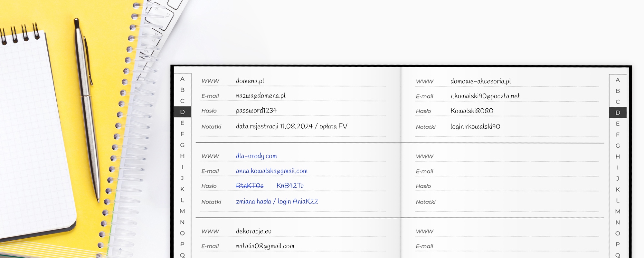Click the Hasło label beside password1234
This screenshot has height=258, width=644.
209,111
